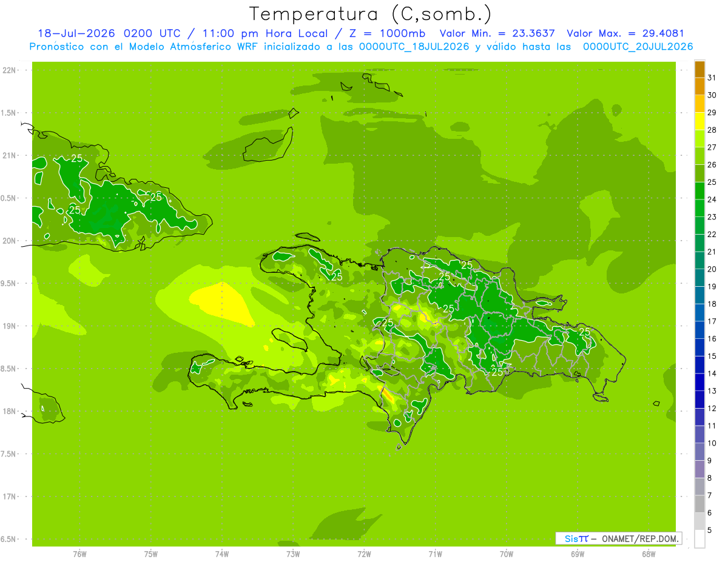Click the longitude label '75W'
This screenshot has width=728, height=562.
151,554
